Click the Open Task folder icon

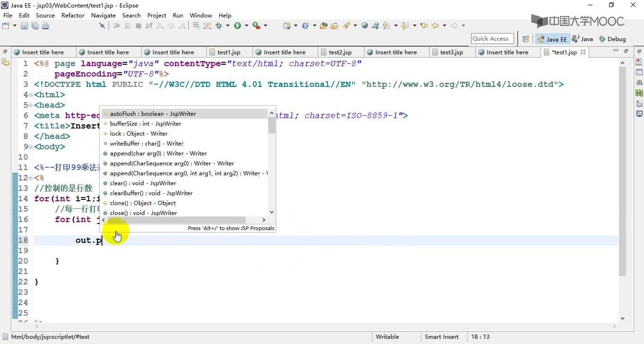[x=334, y=26]
